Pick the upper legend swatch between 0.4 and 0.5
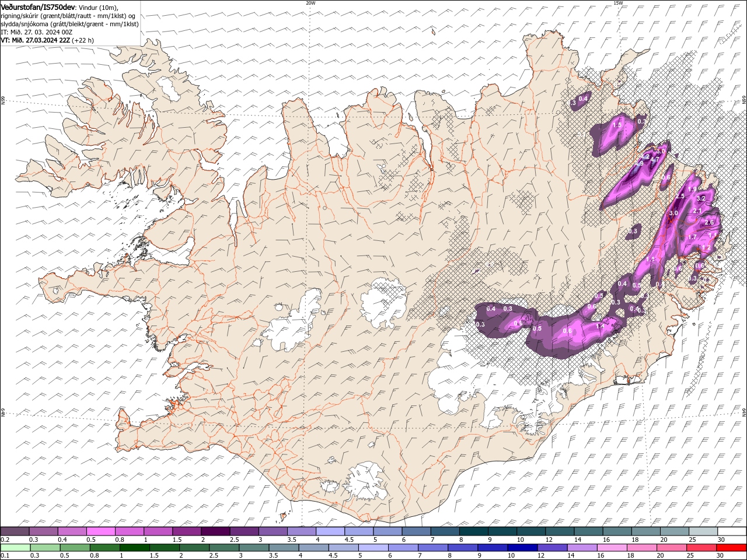747x560 pixels. (x=72, y=531)
